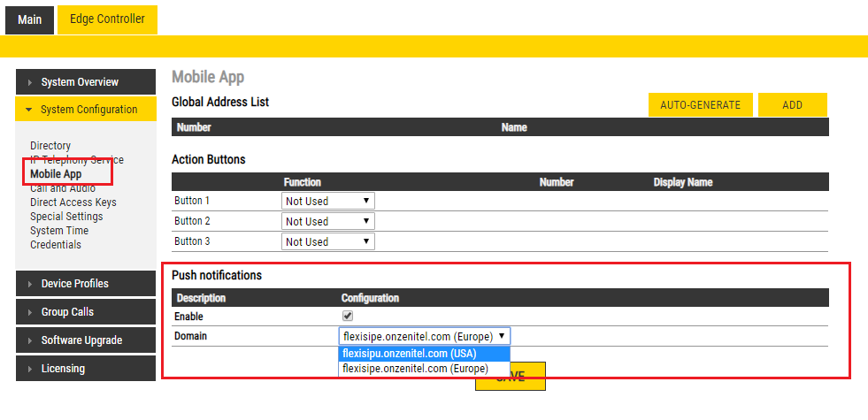Open the Edge Controller tab
The image size is (868, 420).
click(107, 19)
